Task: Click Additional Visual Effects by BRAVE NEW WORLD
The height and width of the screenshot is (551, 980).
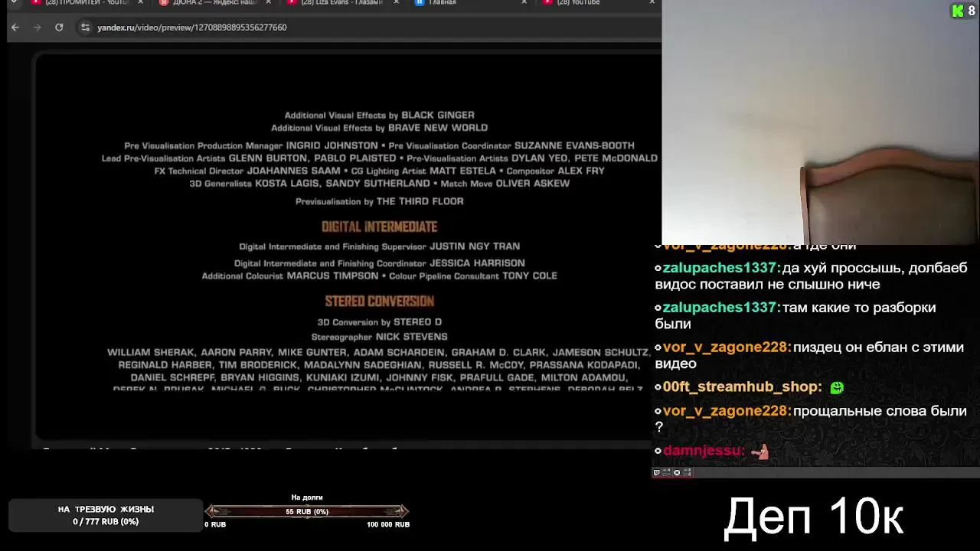Action: pyautogui.click(x=380, y=128)
